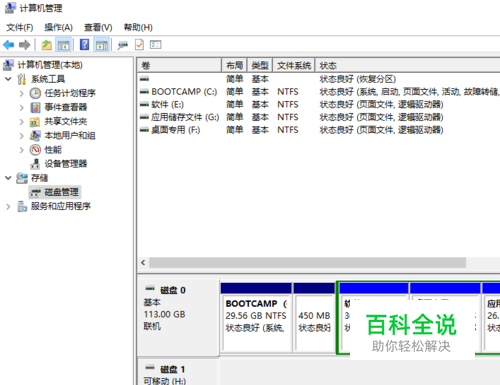Click the connect/refresh disk toolbar icon
Screen dimensions: 500x385
pos(123,45)
